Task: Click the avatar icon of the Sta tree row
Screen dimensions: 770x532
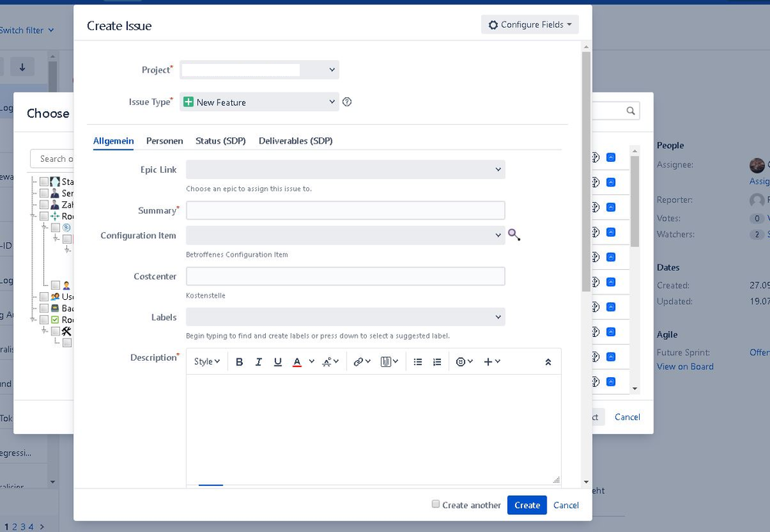Action: (x=55, y=182)
